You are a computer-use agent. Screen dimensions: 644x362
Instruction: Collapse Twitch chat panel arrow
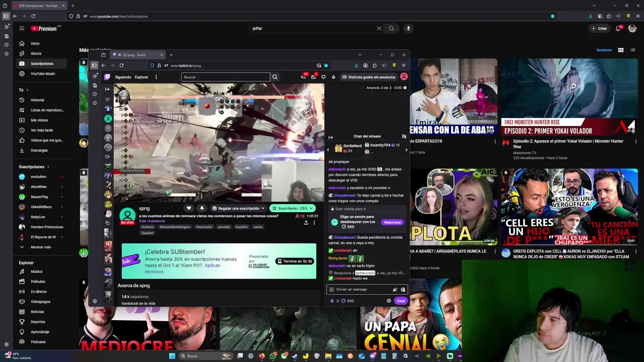pyautogui.click(x=331, y=137)
